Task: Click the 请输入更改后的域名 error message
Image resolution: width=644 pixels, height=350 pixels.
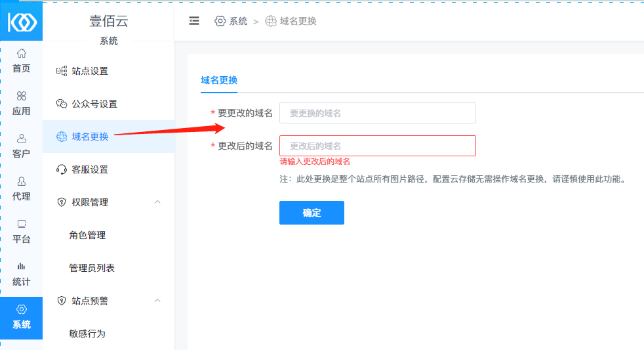Action: click(x=315, y=162)
